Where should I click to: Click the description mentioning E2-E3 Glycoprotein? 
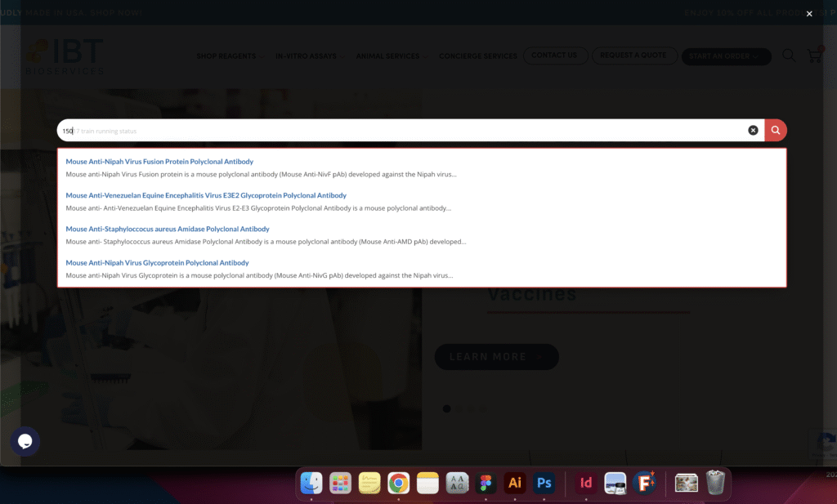point(258,208)
